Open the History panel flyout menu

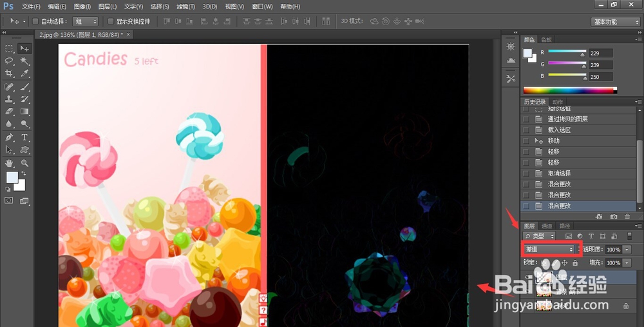pyautogui.click(x=638, y=102)
